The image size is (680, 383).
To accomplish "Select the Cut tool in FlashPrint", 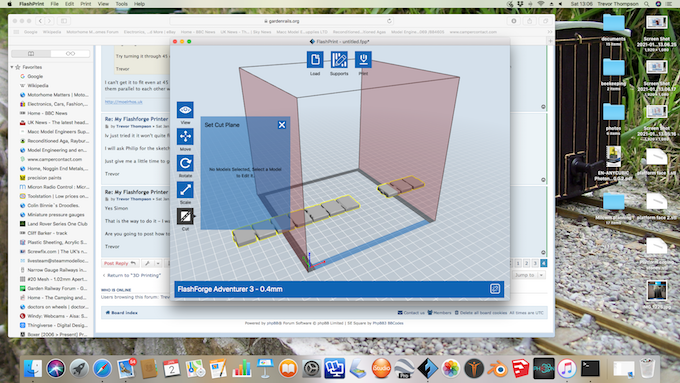I will click(185, 216).
